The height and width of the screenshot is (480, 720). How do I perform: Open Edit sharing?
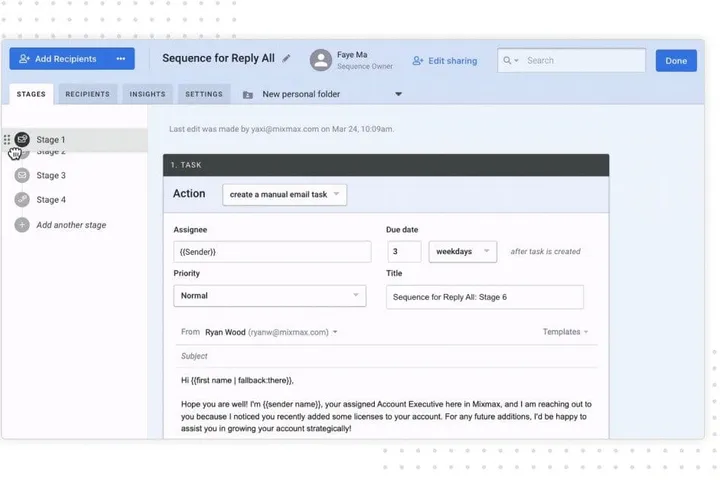point(444,61)
